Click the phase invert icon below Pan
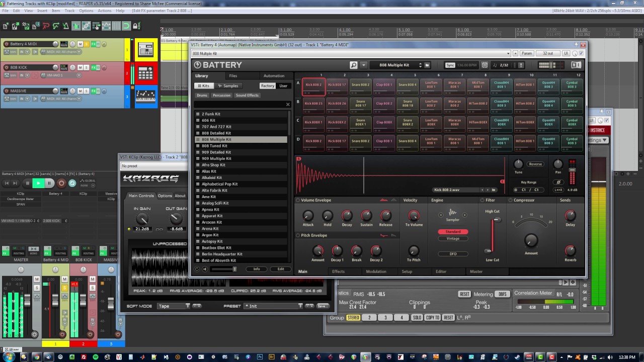Viewport: 644px width, 362px height. click(x=558, y=182)
